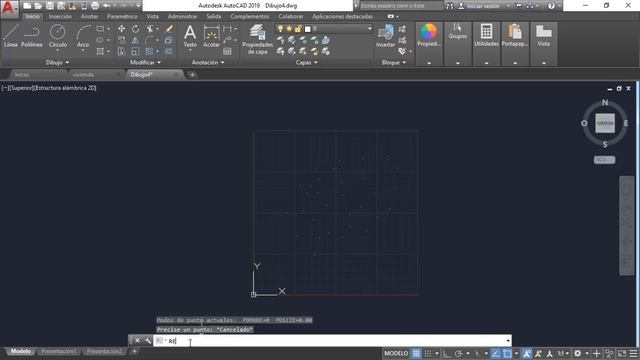This screenshot has width=640, height=360.
Task: Toggle layer on/off lightbulb icon
Action: (280, 29)
